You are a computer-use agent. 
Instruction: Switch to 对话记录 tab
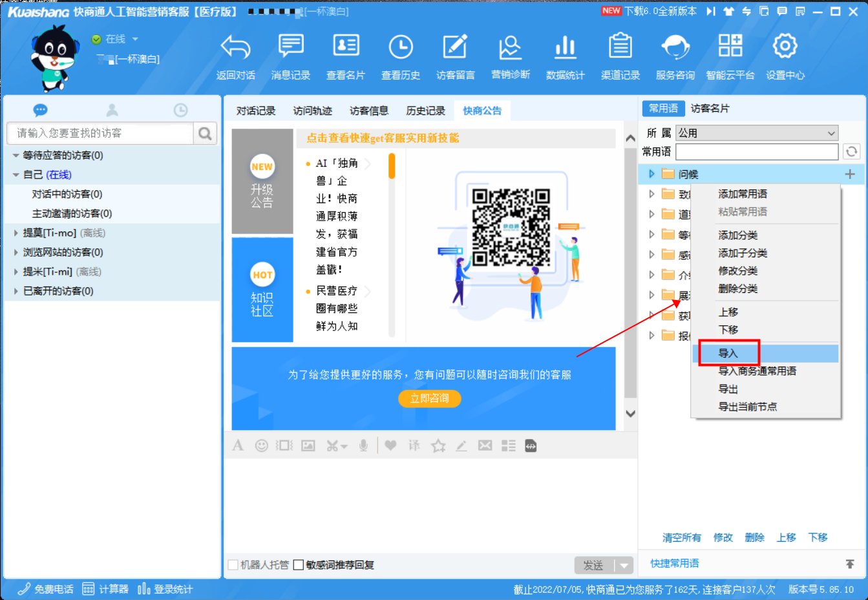click(x=256, y=111)
